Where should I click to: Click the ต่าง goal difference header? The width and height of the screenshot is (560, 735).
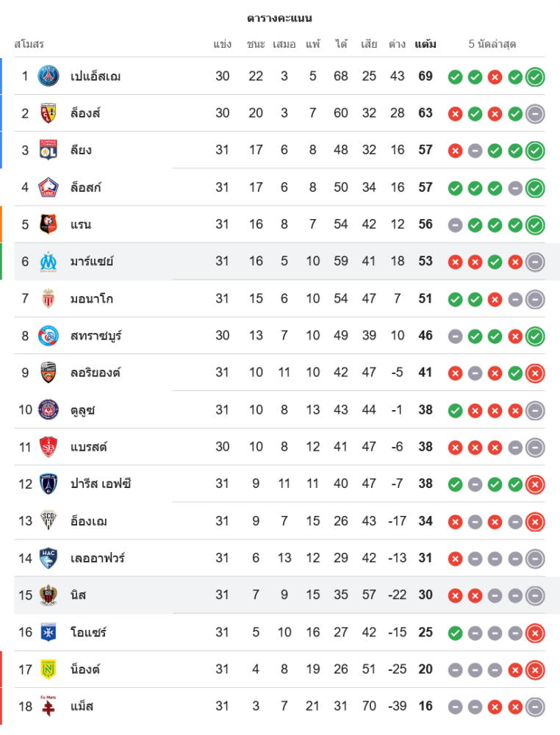tap(398, 44)
